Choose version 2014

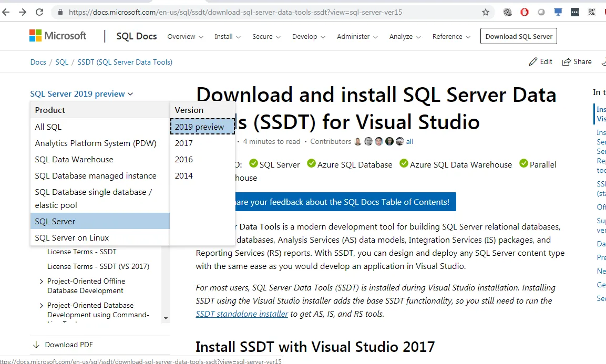point(202,175)
